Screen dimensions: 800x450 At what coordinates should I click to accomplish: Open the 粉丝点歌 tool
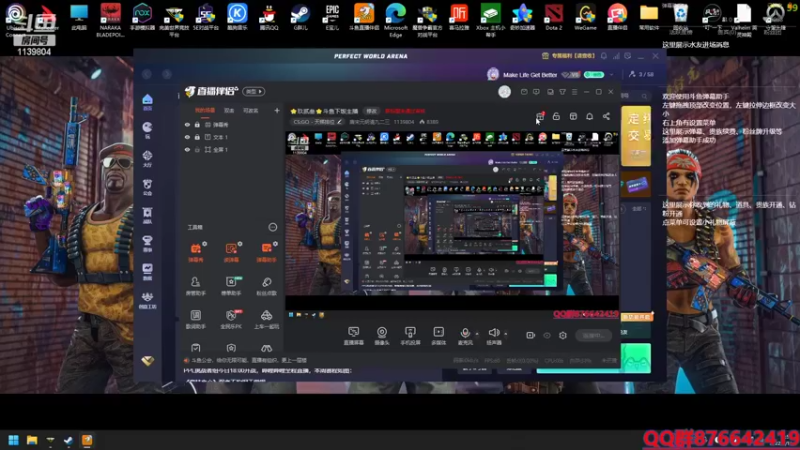click(x=266, y=286)
